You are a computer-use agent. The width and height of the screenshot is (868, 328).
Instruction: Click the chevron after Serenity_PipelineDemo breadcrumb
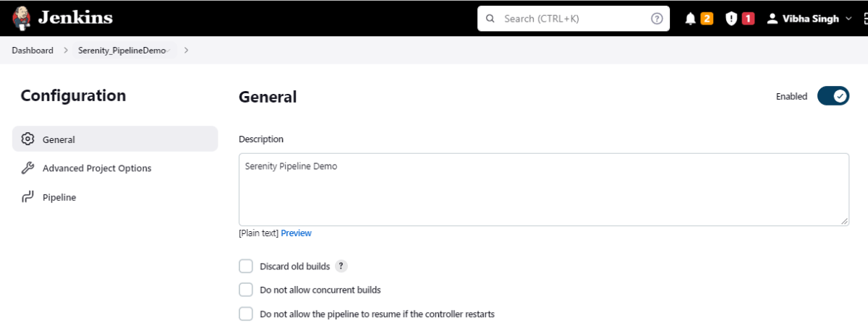pos(186,51)
